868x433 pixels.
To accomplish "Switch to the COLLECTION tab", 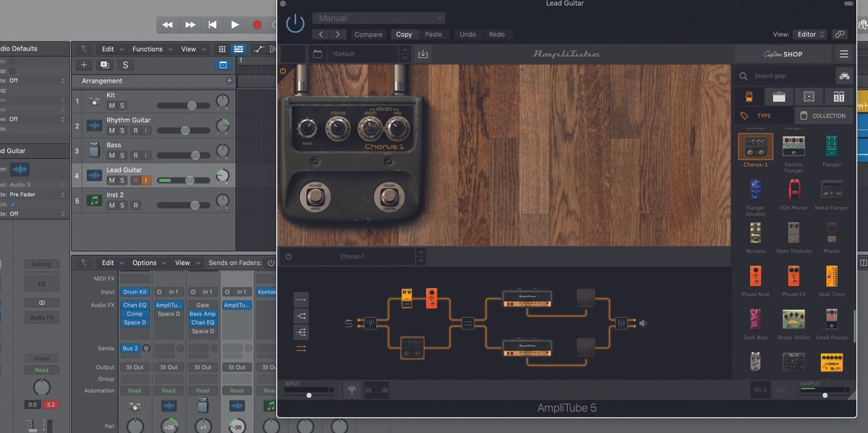I will tap(823, 115).
